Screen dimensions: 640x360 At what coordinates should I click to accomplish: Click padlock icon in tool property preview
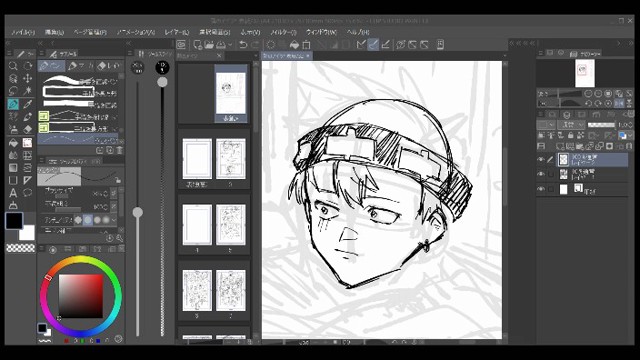(x=118, y=180)
